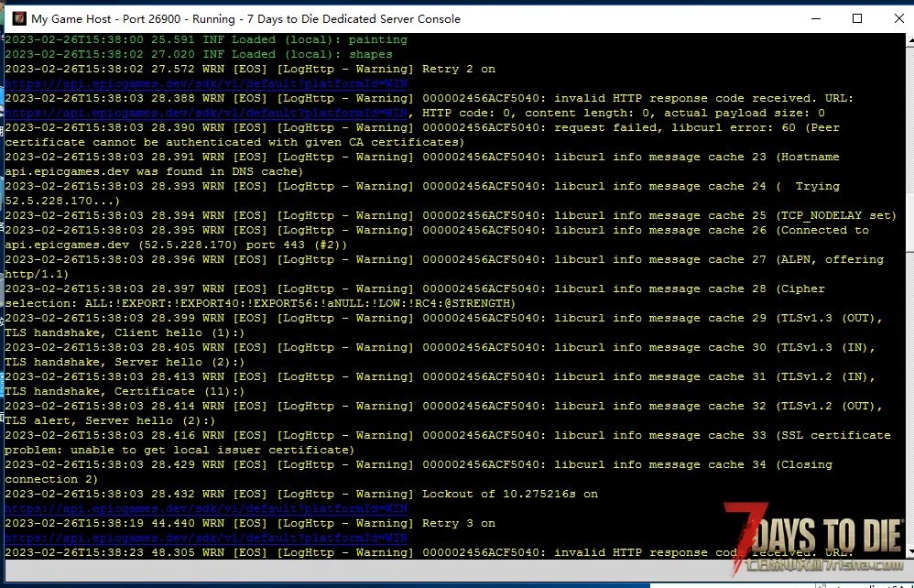Click the "cache 26 (Connected to" line

click(437, 230)
